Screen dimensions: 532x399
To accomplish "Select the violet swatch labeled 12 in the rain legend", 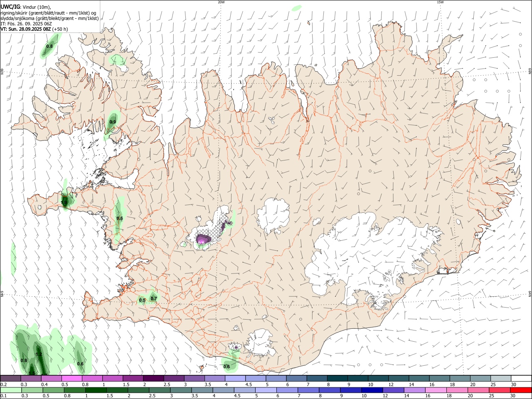I will (393, 390).
